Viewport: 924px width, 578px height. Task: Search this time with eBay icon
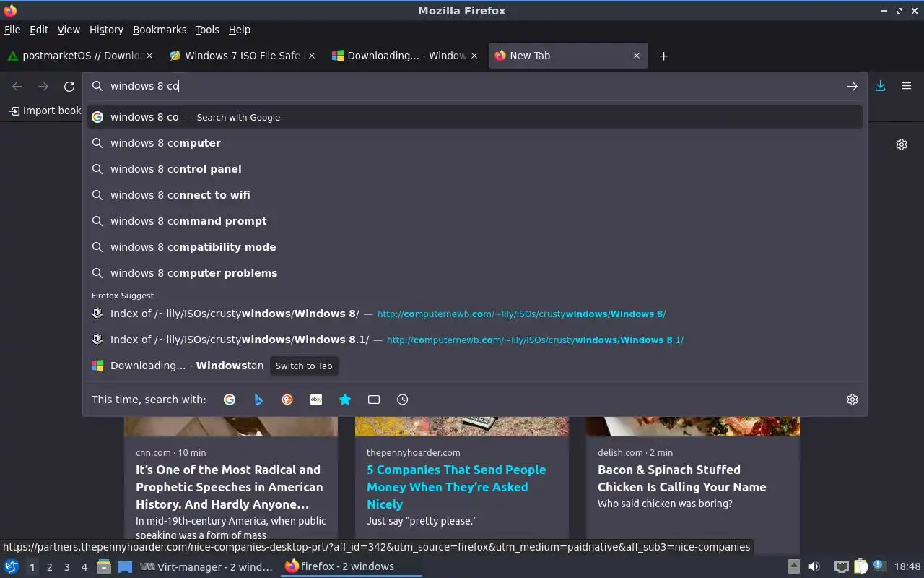tap(316, 400)
